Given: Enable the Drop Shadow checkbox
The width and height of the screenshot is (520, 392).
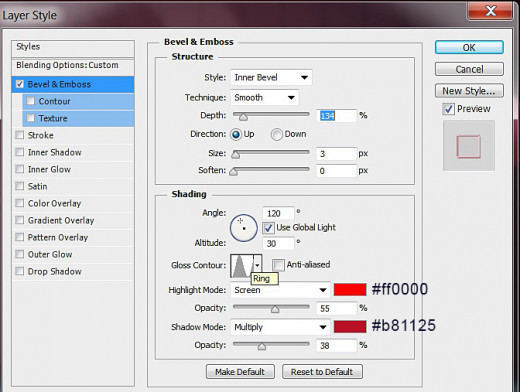Looking at the screenshot, I should [x=20, y=271].
